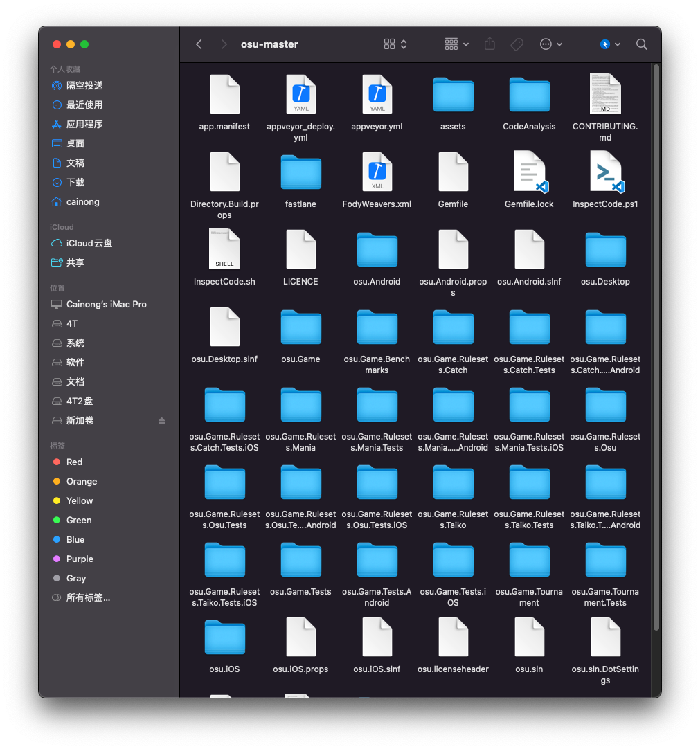Select Recents (最近使用) in sidebar
This screenshot has width=700, height=749.
point(109,105)
